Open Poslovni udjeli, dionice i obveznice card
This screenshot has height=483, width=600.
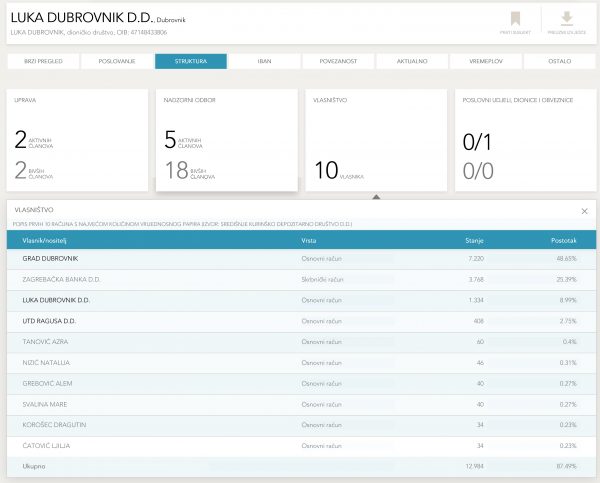pos(526,140)
